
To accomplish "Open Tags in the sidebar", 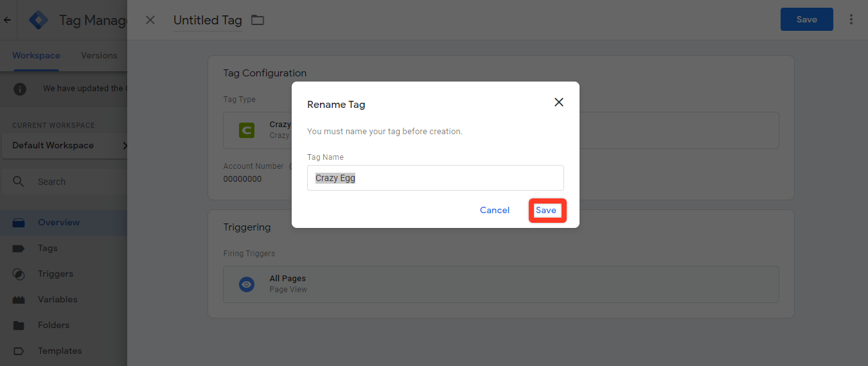I will 64,248.
